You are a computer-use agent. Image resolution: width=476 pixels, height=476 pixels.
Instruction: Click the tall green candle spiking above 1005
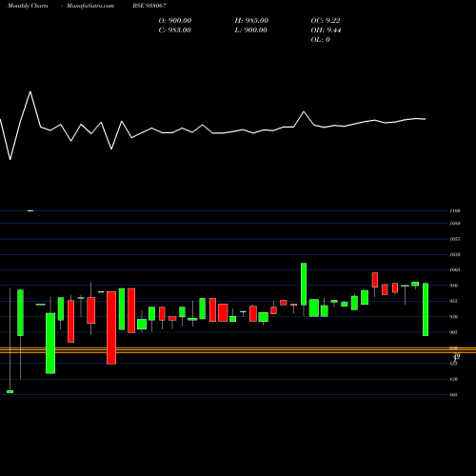click(x=304, y=284)
